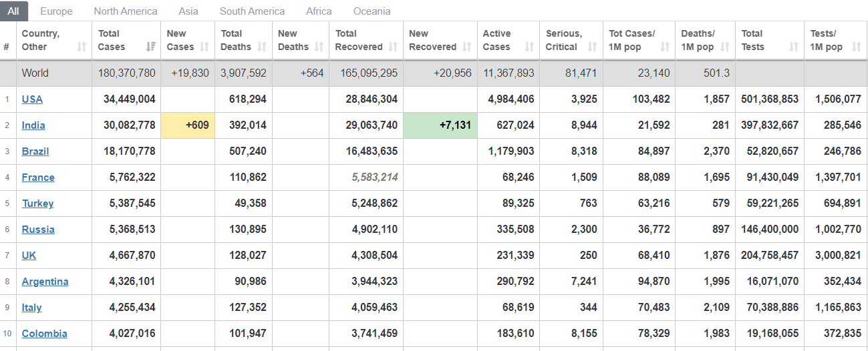Viewport: 868px width, 351px height.
Task: Switch to the Europe tab
Action: pos(57,11)
